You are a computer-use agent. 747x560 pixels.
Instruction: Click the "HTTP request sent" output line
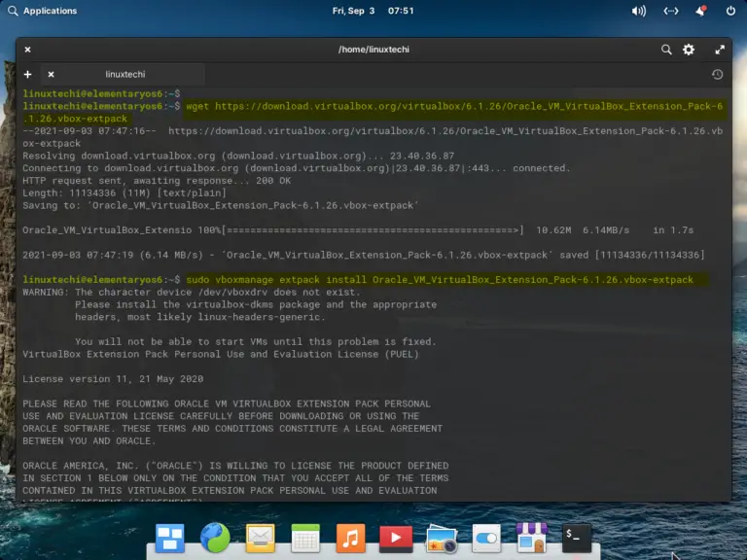tap(157, 181)
